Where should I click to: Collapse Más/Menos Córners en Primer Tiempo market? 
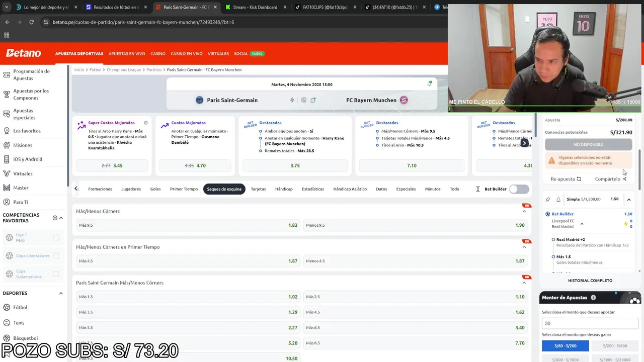click(x=524, y=247)
